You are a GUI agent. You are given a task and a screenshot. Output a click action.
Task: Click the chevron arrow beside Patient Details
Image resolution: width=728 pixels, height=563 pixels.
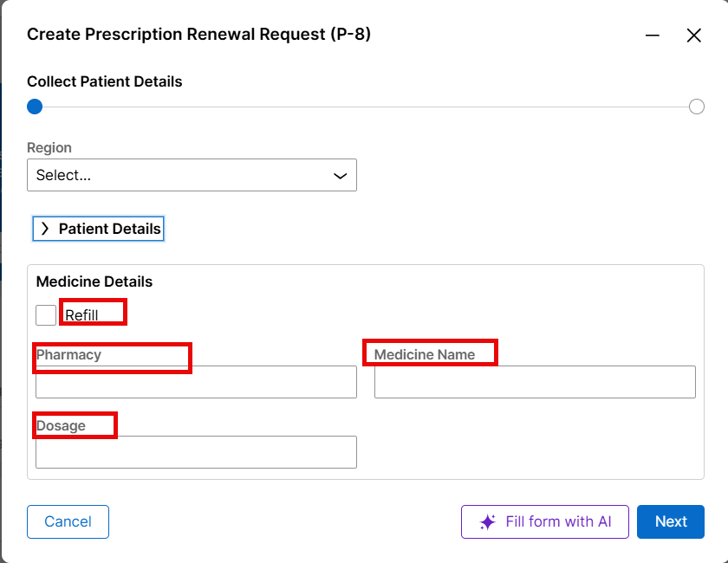[45, 229]
